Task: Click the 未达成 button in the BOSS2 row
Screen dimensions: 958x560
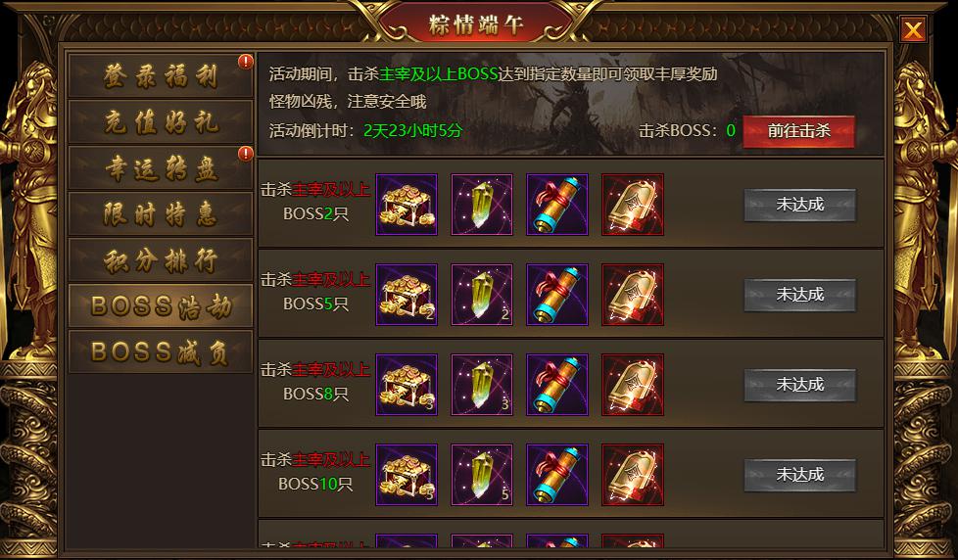Action: coord(799,205)
